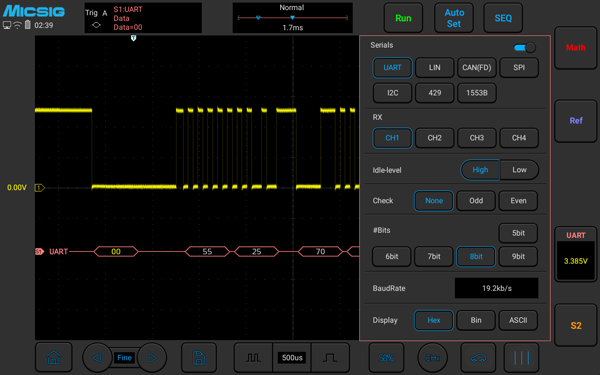
Task: Tap the Normal memory position bar
Action: click(x=293, y=18)
